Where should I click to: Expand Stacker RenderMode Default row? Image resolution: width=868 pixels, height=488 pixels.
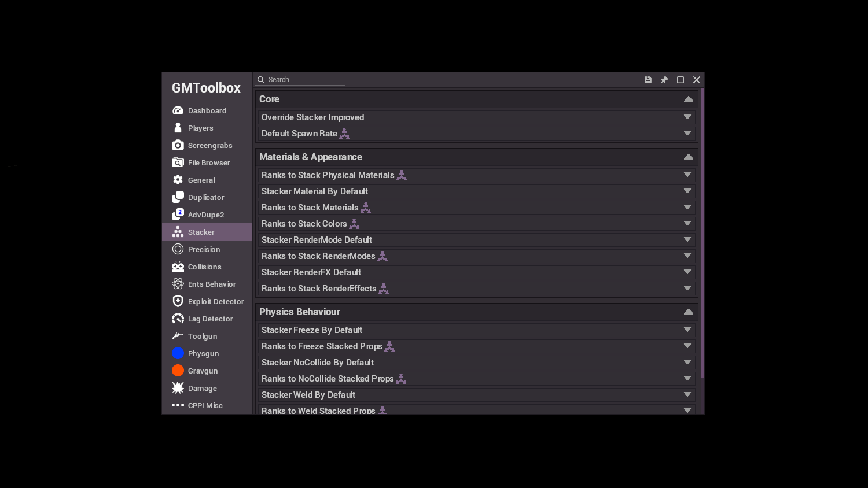(x=687, y=240)
